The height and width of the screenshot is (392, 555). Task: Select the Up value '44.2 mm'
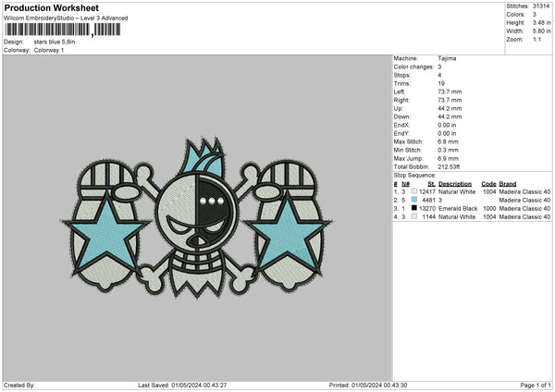pos(450,108)
